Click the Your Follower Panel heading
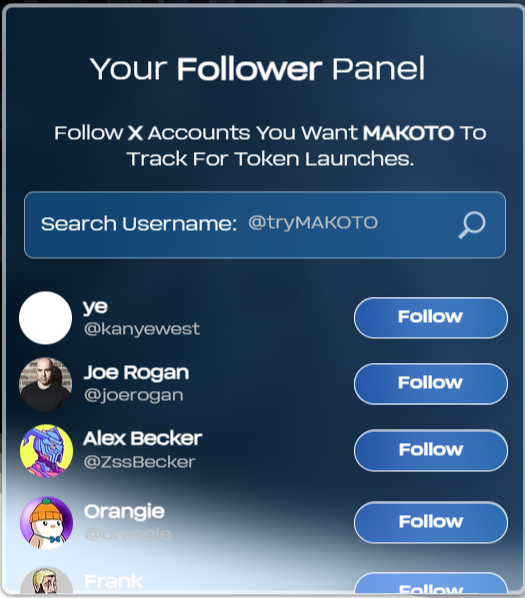The width and height of the screenshot is (525, 598). coord(257,69)
